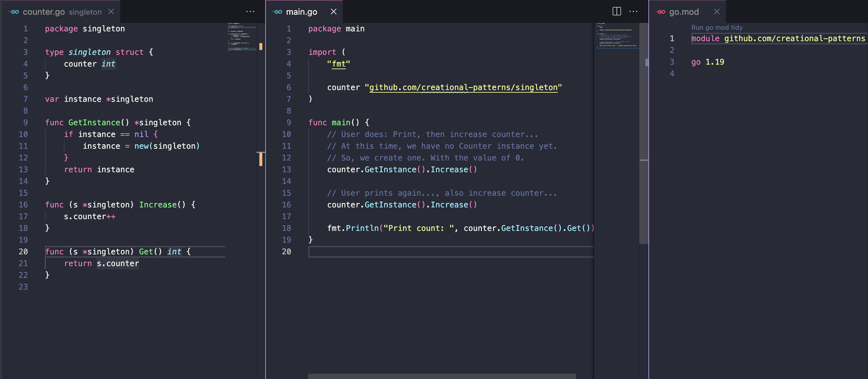The width and height of the screenshot is (868, 379).
Task: Click Go file icon on counter.go tab
Action: (x=14, y=12)
